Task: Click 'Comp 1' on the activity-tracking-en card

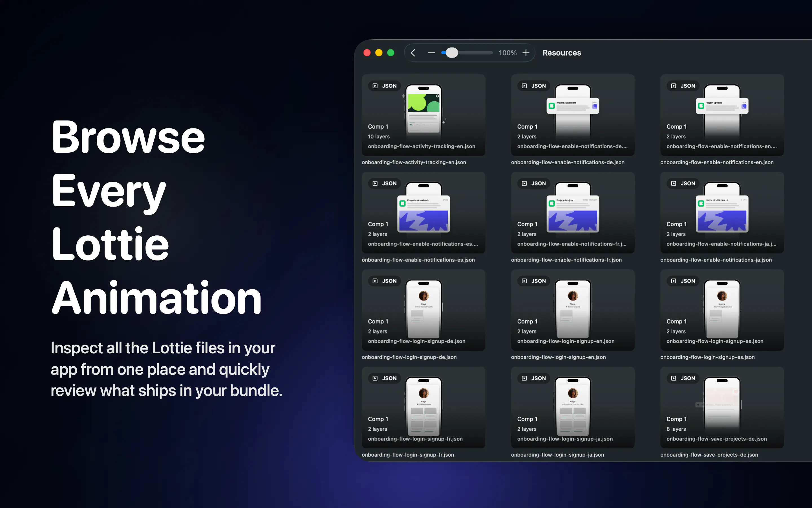Action: pos(378,127)
